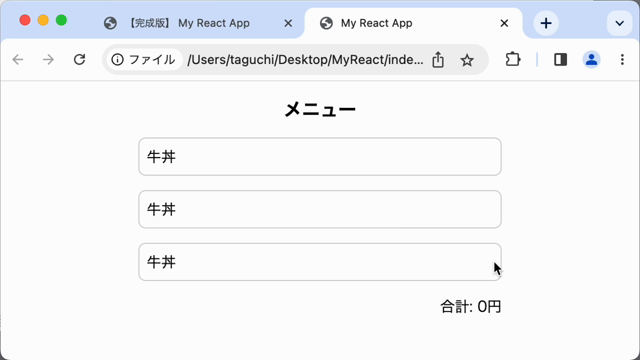Reload the page with the refresh icon
This screenshot has height=360, width=640.
coord(79,60)
